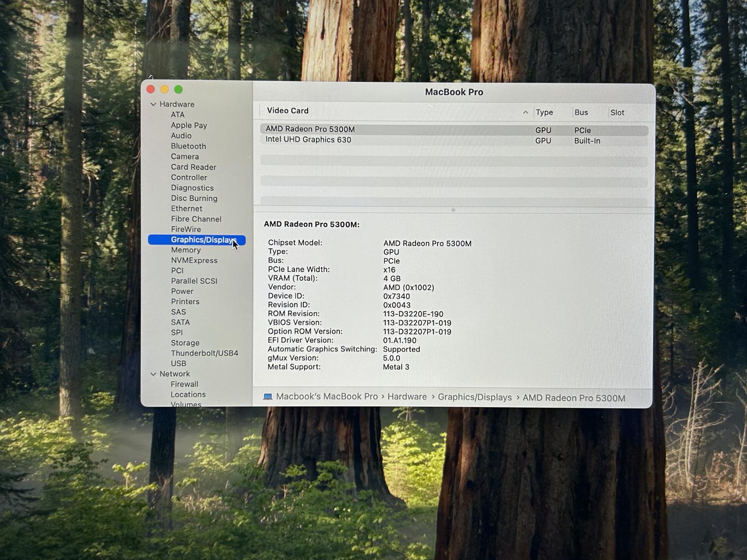Select the Intel UHD Graphics 630 row
The width and height of the screenshot is (747, 560).
point(454,140)
